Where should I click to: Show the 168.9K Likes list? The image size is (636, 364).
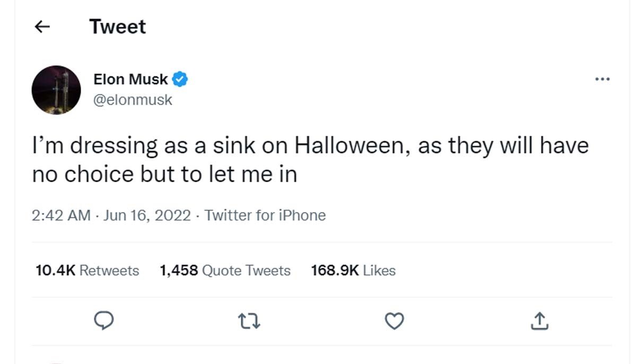[x=353, y=271]
